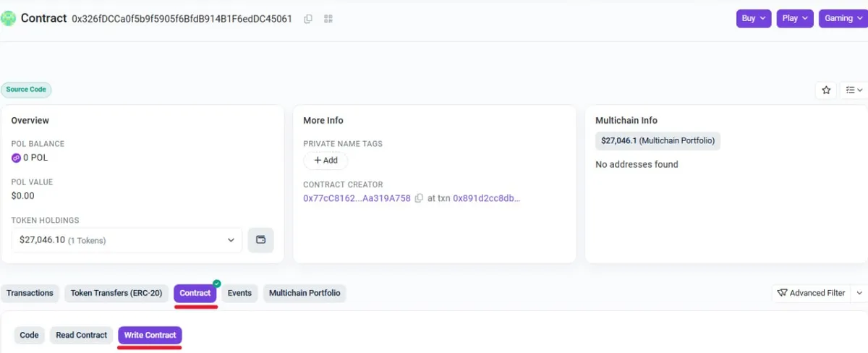This screenshot has height=353, width=868.
Task: Click the contract avatar blockie icon
Action: 9,19
